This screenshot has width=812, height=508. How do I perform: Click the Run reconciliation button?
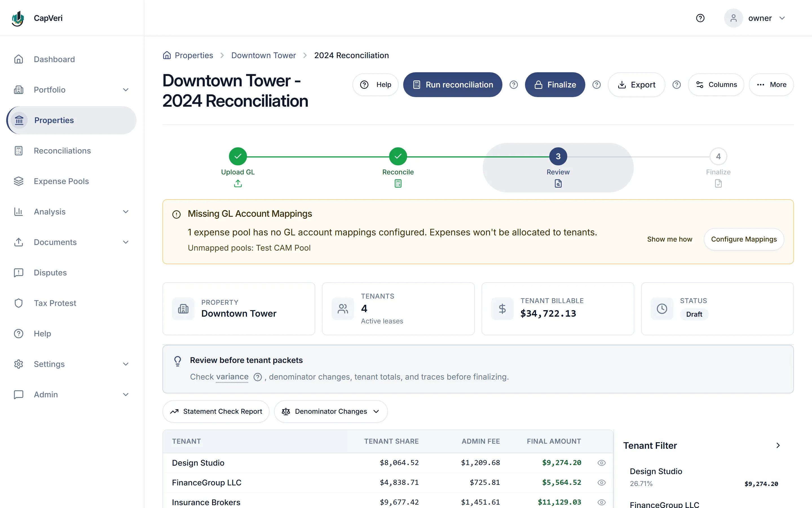click(453, 85)
